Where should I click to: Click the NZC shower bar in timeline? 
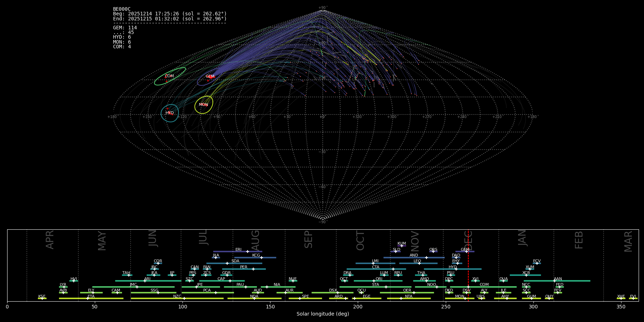(x=177, y=298)
